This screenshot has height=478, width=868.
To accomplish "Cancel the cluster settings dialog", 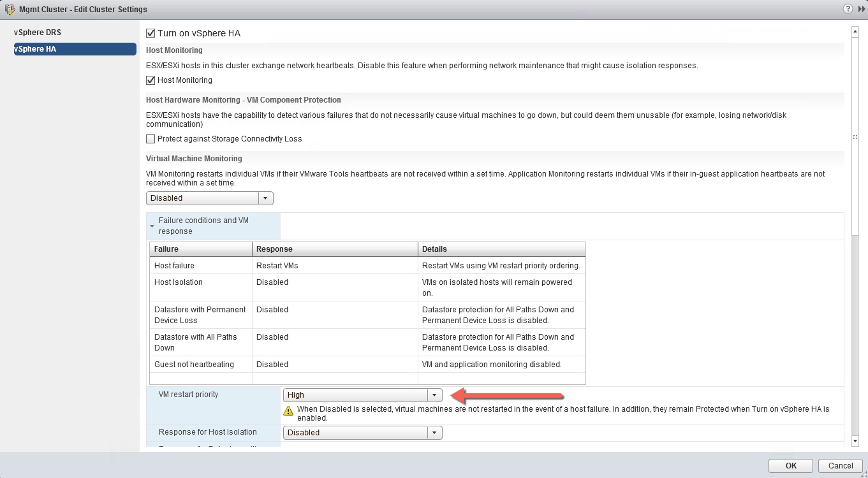I will click(840, 465).
